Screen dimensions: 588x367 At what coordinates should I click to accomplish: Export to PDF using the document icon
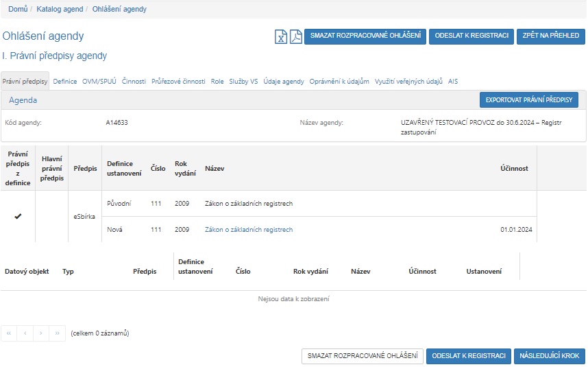(x=295, y=36)
